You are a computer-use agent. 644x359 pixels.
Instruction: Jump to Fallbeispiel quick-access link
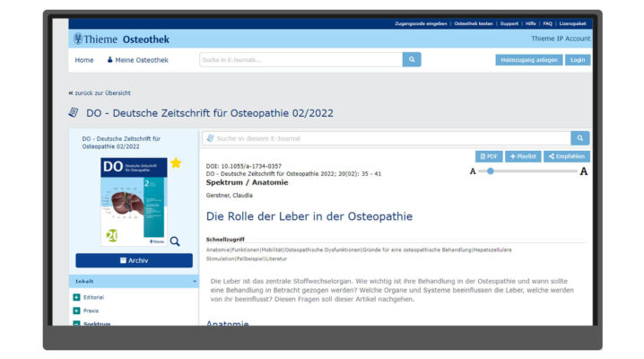coord(249,258)
